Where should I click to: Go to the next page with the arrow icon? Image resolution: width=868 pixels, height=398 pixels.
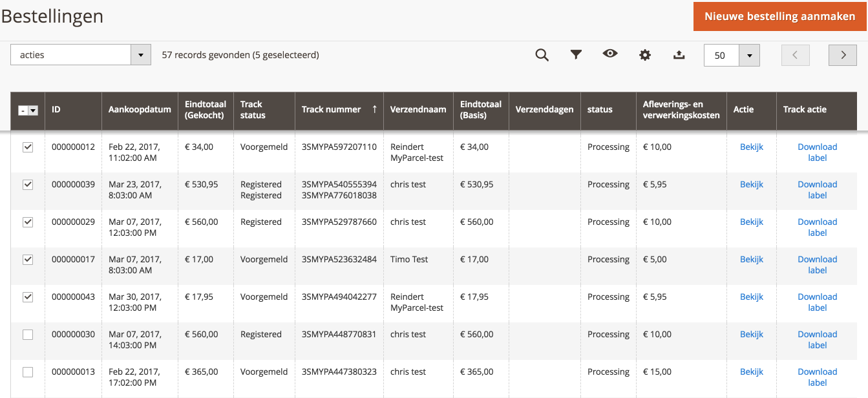pyautogui.click(x=842, y=55)
